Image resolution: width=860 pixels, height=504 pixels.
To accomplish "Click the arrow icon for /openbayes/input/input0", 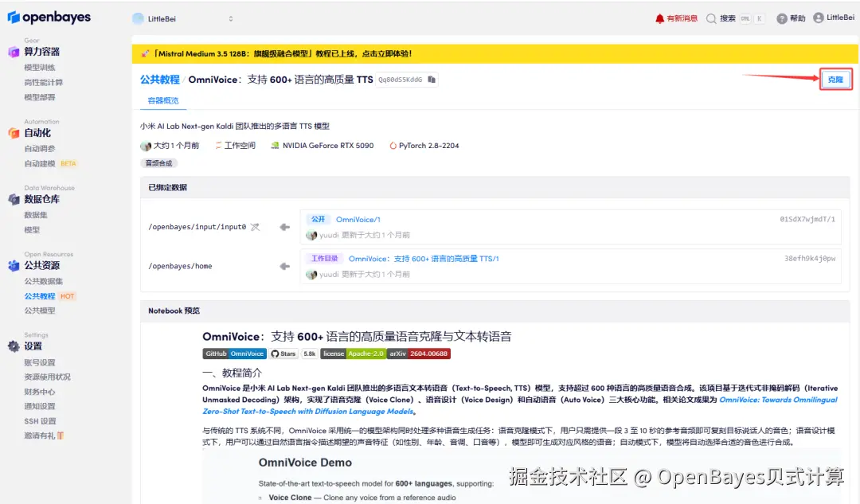I will click(x=284, y=227).
